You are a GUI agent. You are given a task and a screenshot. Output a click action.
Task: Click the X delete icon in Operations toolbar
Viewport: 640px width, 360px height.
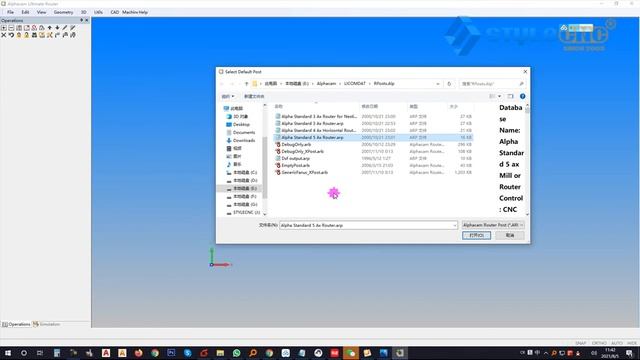4,36
